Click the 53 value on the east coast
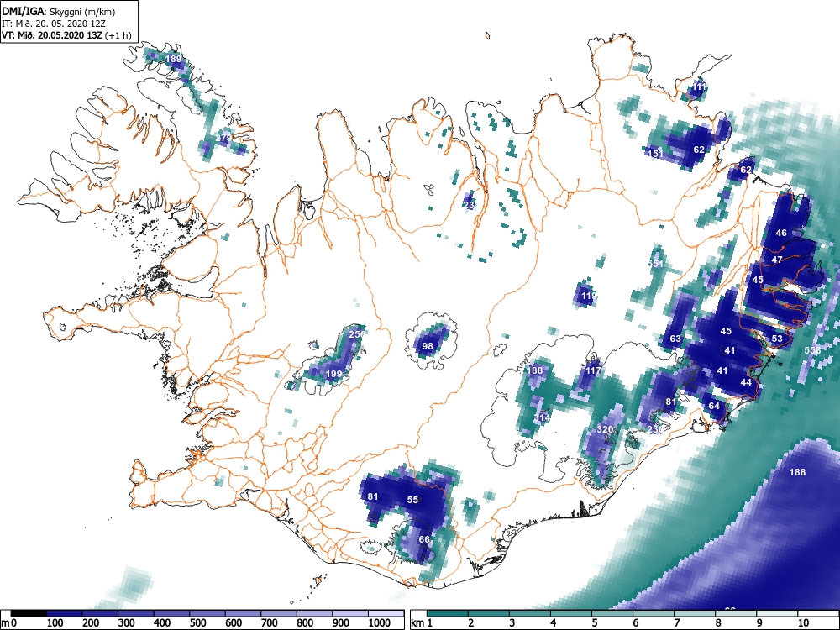The width and height of the screenshot is (840, 630). 777,339
